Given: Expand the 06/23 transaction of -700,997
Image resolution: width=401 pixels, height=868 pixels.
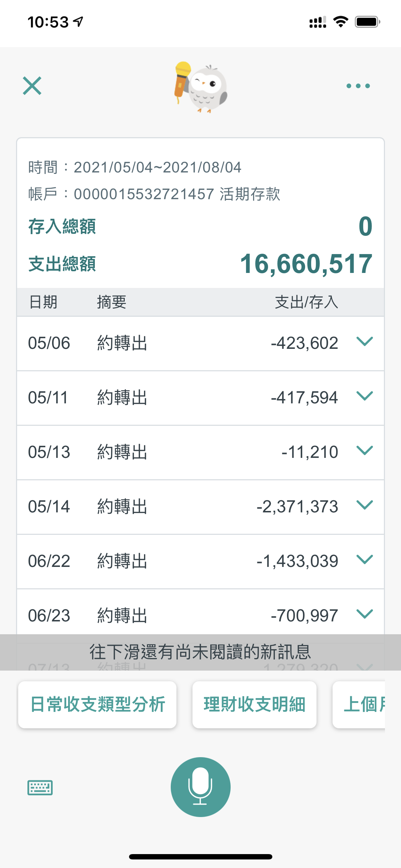Looking at the screenshot, I should pos(364,614).
